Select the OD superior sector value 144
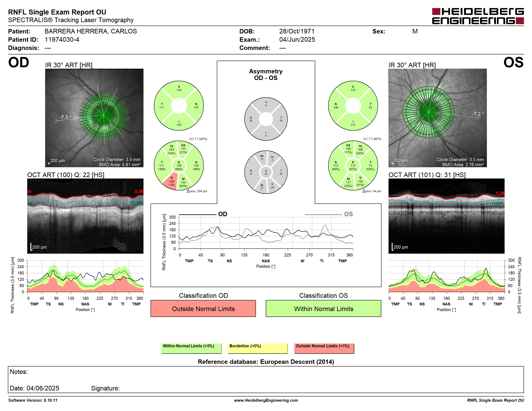Screen dimensions: 532x411 [x=179, y=88]
